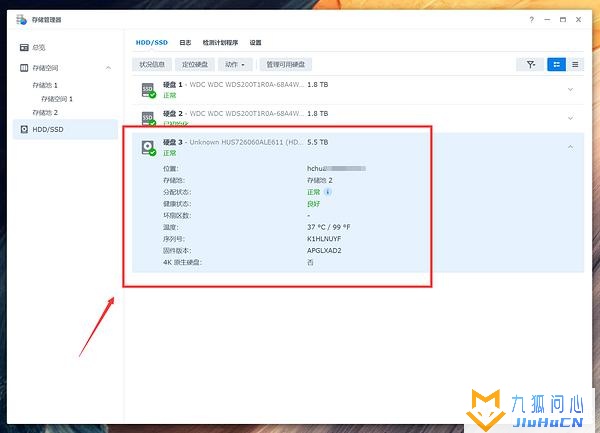The height and width of the screenshot is (433, 600).
Task: Click the 4K 原生硬盘 value 否
Action: click(x=310, y=262)
